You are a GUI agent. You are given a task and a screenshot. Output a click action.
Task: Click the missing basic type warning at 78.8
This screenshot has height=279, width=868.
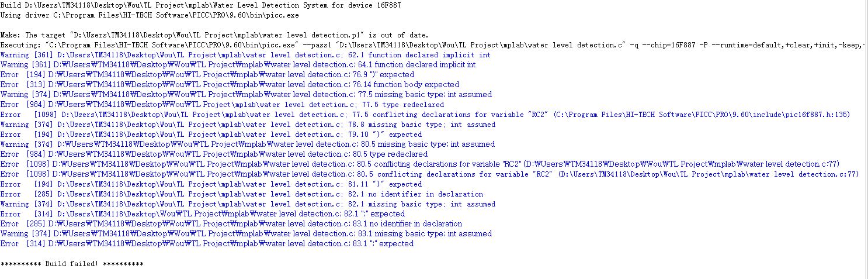[x=248, y=125]
